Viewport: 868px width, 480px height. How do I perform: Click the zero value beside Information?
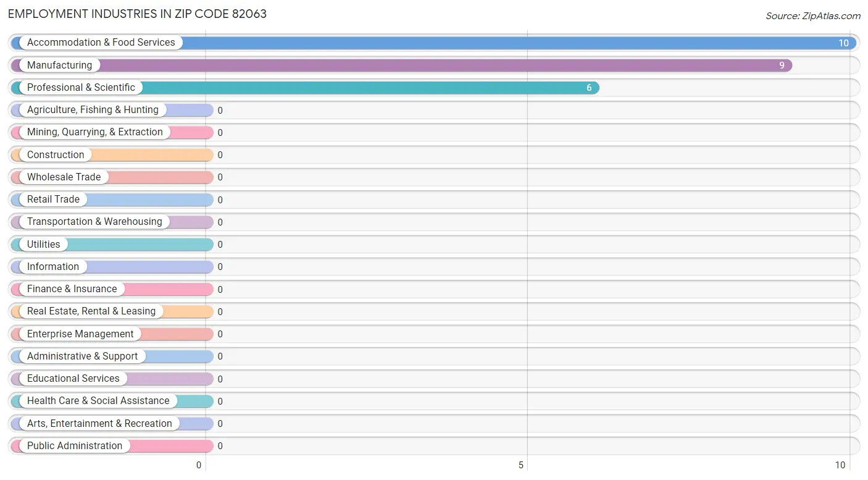click(220, 267)
